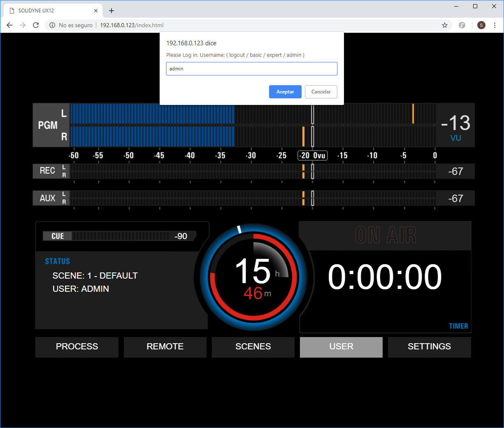This screenshot has width=504, height=428.
Task: Click the ON AIR indicator
Action: pyautogui.click(x=386, y=235)
